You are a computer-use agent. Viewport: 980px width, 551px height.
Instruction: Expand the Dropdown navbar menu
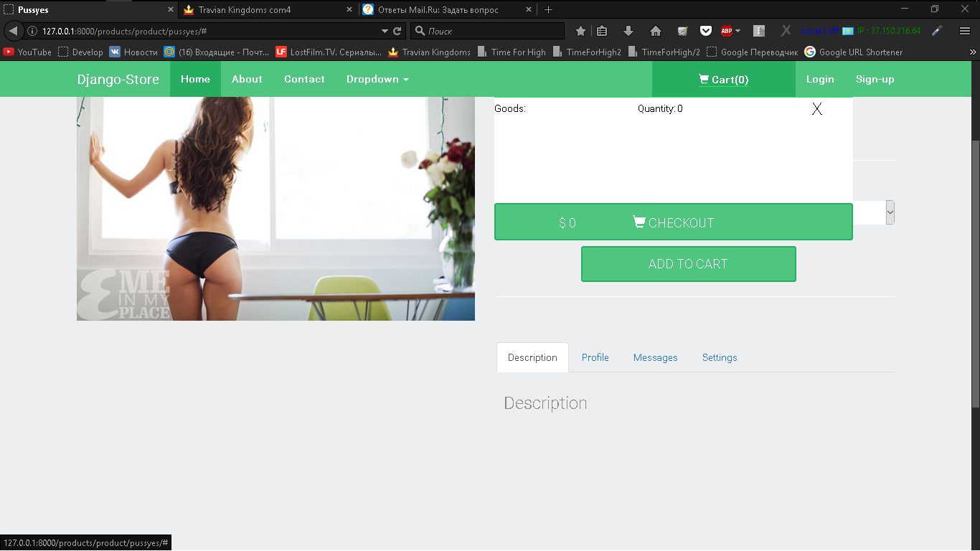point(377,79)
